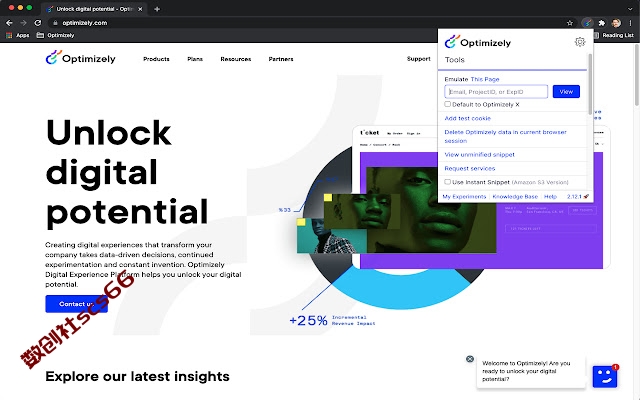Open the Optimizely bookmarks folder
The width and height of the screenshot is (640, 400).
56,36
